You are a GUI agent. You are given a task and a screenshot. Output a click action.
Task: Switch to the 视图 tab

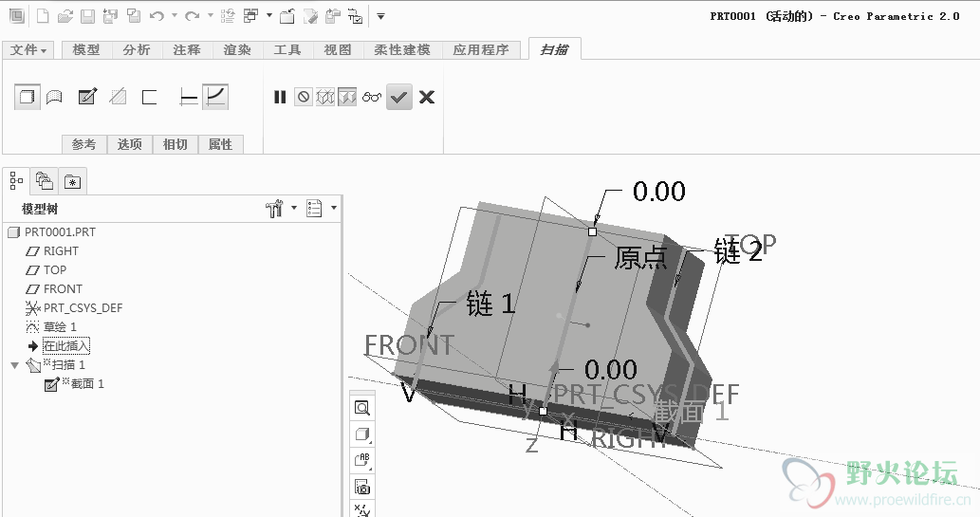338,50
